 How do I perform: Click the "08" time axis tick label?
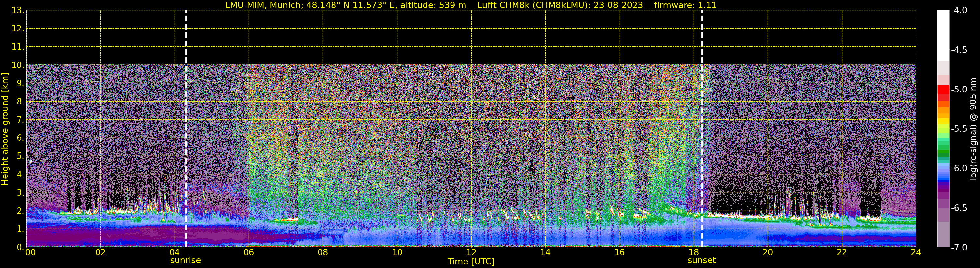click(x=323, y=252)
